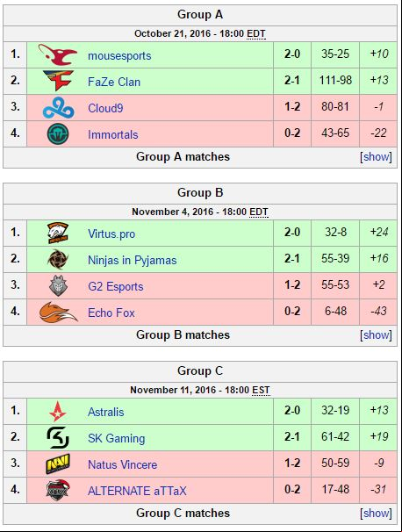Expand Group C matches with show
Image resolution: width=402 pixels, height=532 pixels.
376,513
